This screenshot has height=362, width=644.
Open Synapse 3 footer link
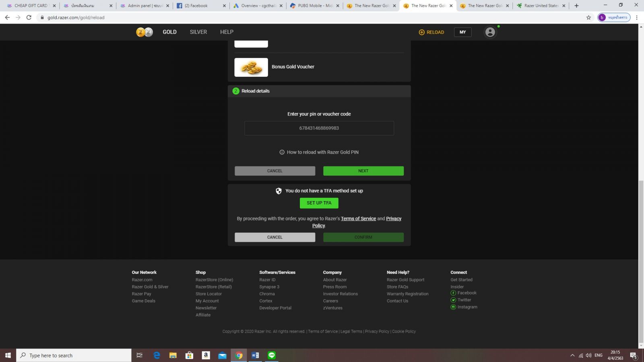(x=269, y=287)
